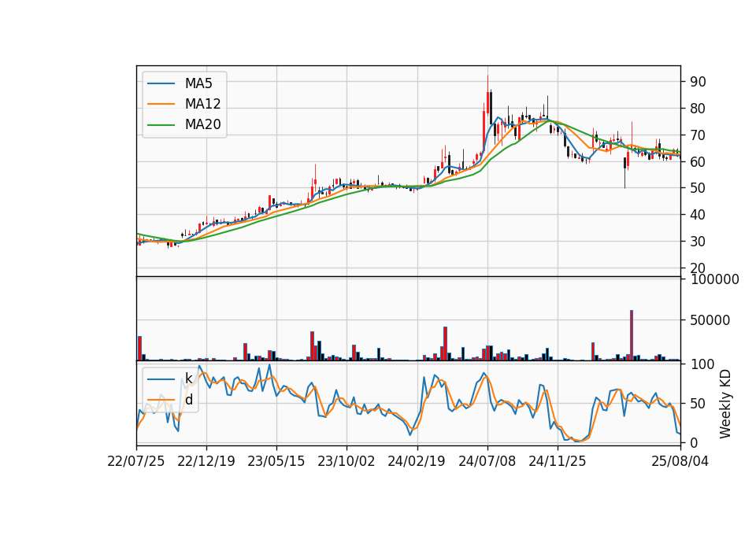
Task: Click the 40 price axis label
Action: pyautogui.click(x=698, y=215)
